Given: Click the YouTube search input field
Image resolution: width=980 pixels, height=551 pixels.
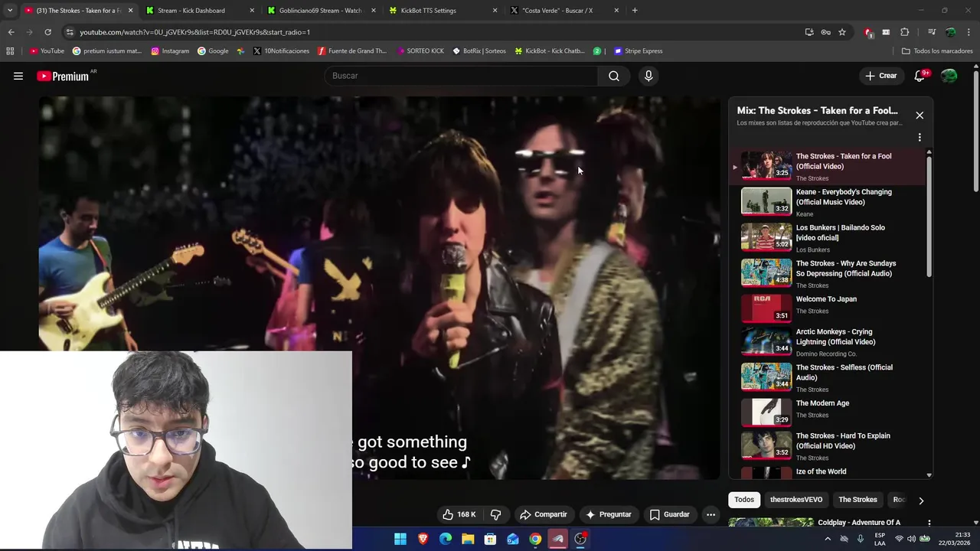Looking at the screenshot, I should 462,76.
